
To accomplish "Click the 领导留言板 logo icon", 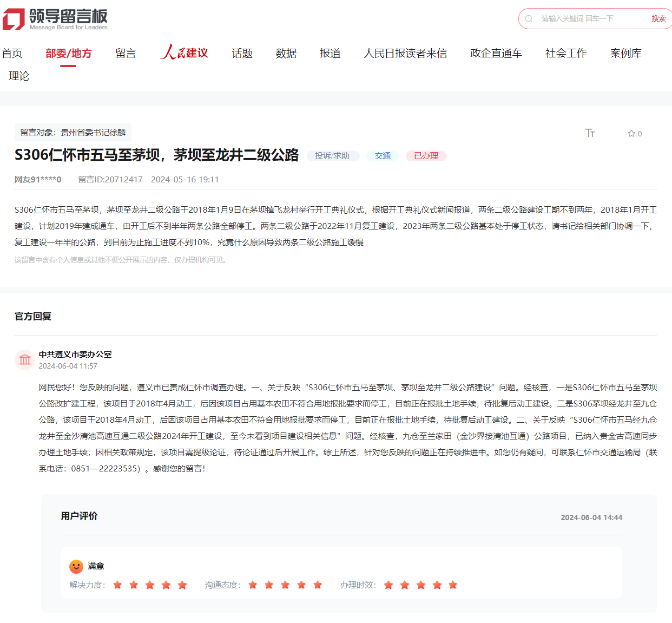I will (x=15, y=17).
